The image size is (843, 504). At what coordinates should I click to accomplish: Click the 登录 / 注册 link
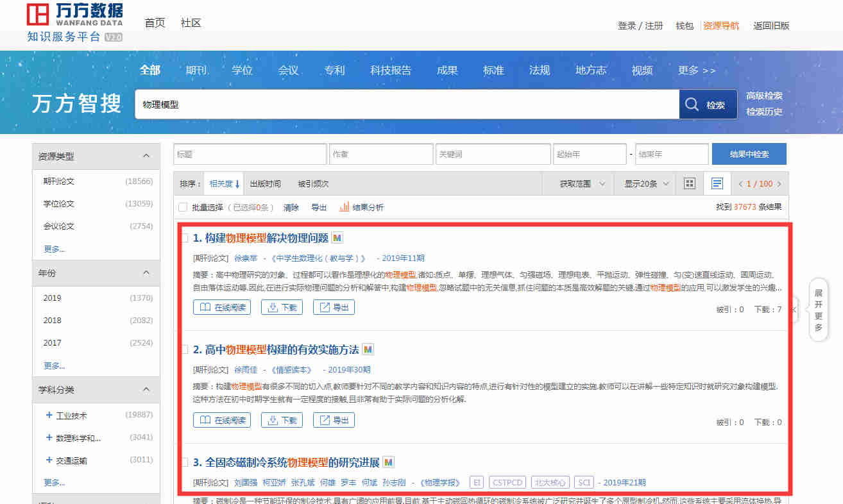coord(640,26)
